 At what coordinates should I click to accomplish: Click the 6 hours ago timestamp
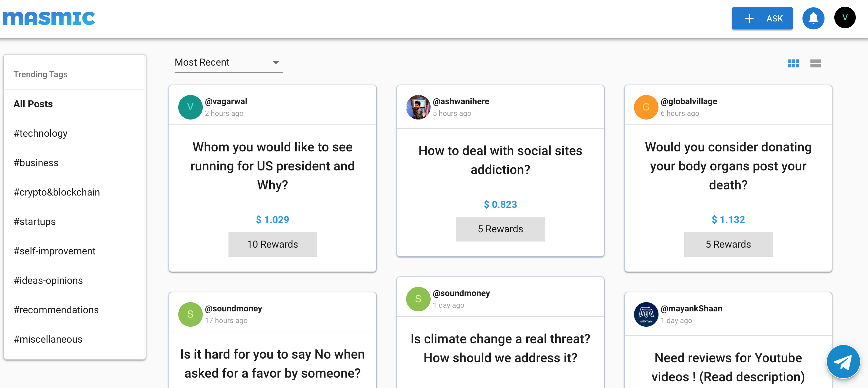(x=679, y=114)
